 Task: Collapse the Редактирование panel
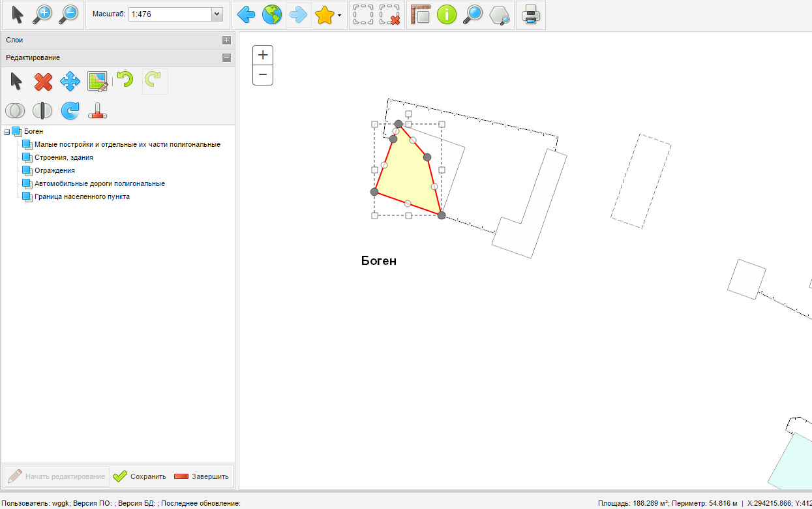coord(226,57)
